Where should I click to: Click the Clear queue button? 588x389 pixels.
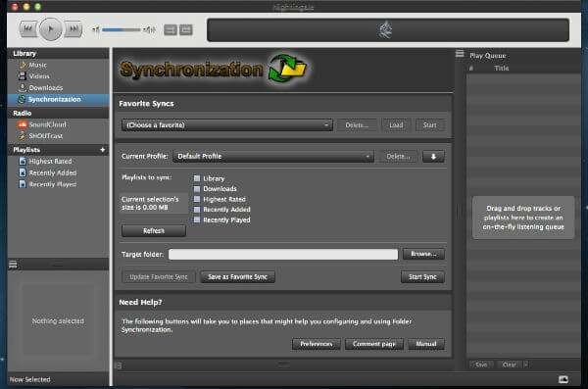[509, 365]
